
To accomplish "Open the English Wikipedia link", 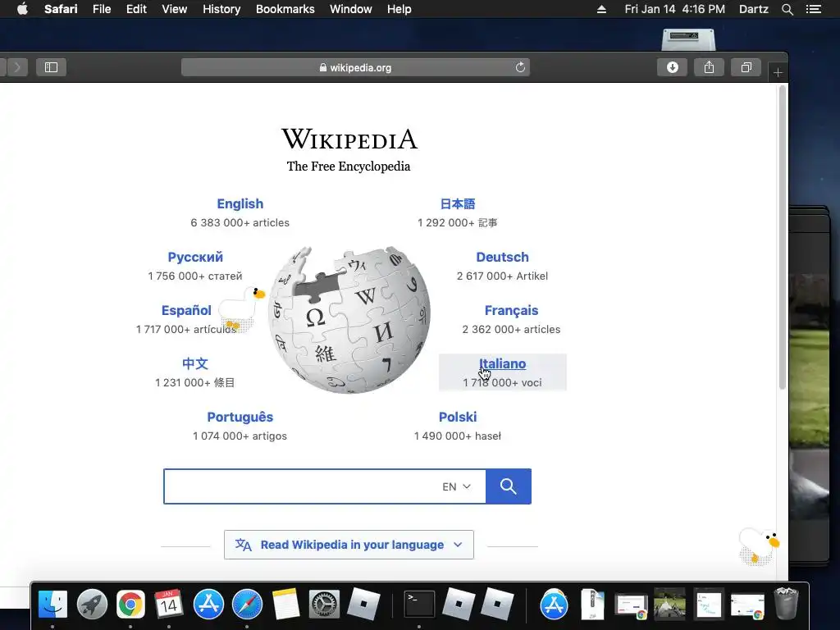I will tap(240, 203).
